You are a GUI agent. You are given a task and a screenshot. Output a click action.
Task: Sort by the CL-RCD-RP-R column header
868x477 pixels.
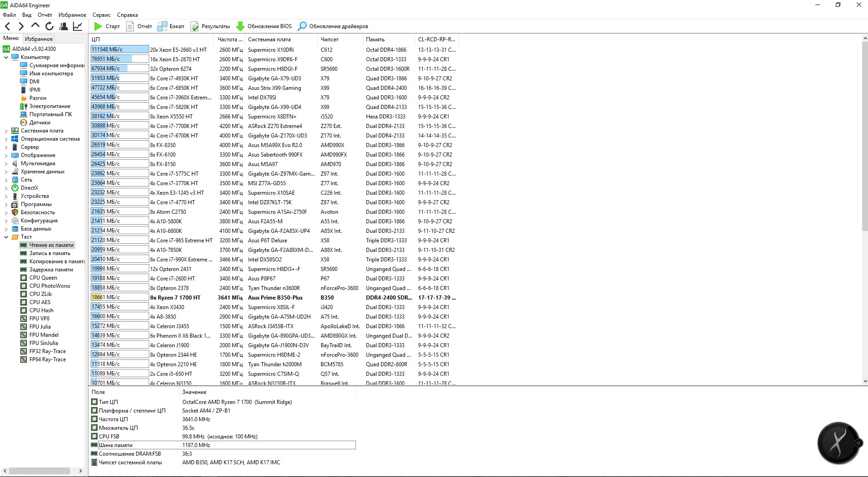point(437,39)
